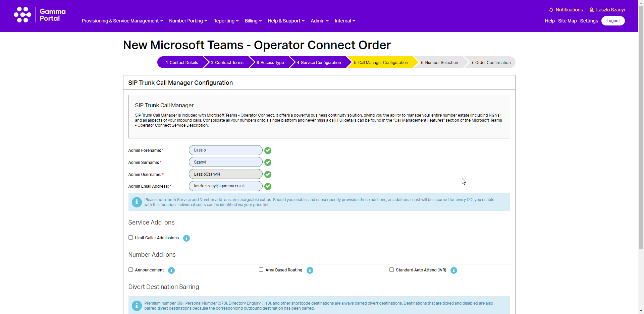Click info icon beside Area Based Routing
The height and width of the screenshot is (314, 644).
[310, 270]
